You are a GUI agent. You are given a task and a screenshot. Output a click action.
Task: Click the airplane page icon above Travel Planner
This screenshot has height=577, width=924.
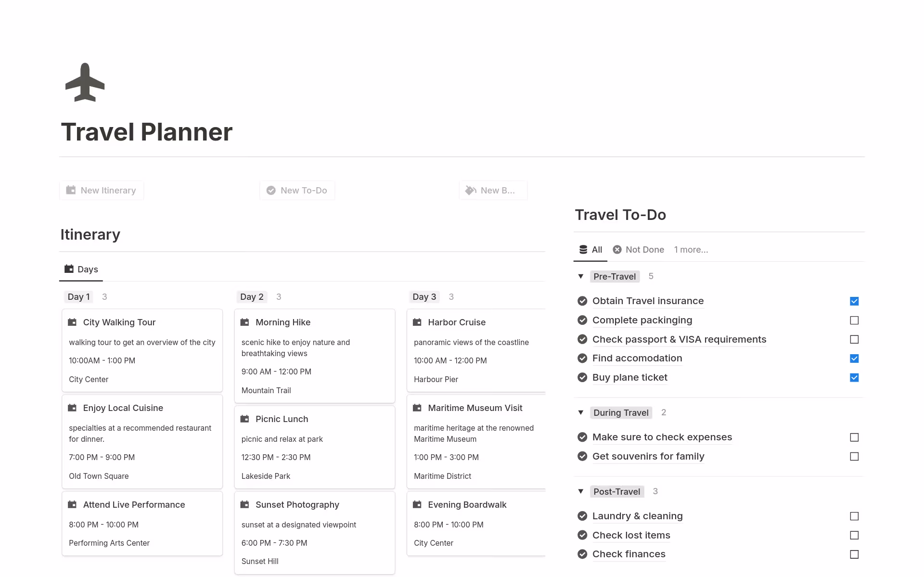pyautogui.click(x=85, y=82)
